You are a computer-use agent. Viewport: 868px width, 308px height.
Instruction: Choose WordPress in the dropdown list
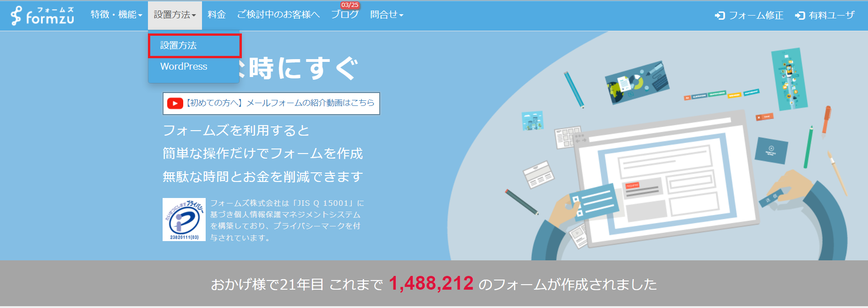point(184,66)
